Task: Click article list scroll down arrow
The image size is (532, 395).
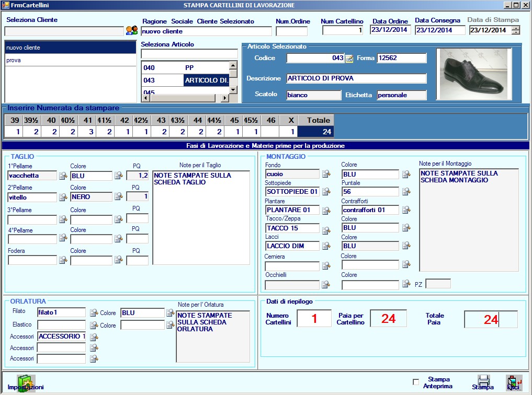Action: click(x=233, y=90)
